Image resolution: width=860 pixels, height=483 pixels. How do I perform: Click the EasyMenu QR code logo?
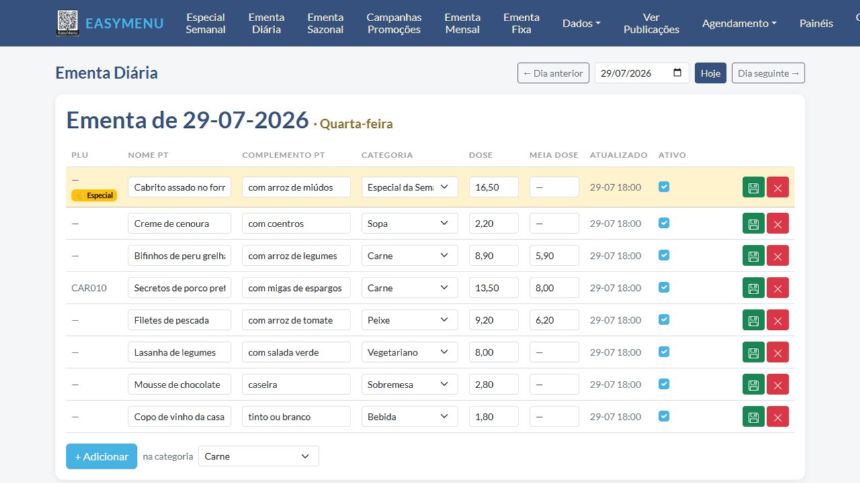point(67,23)
